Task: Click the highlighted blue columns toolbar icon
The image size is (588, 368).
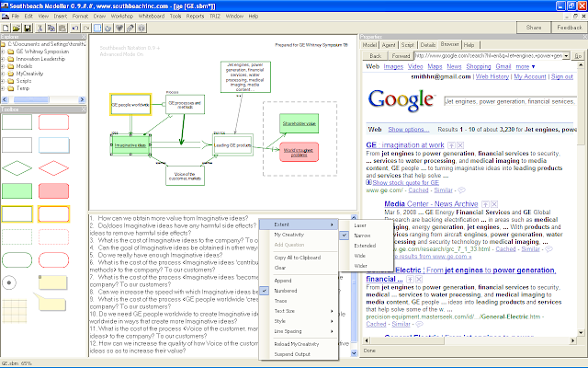Action: click(97, 28)
